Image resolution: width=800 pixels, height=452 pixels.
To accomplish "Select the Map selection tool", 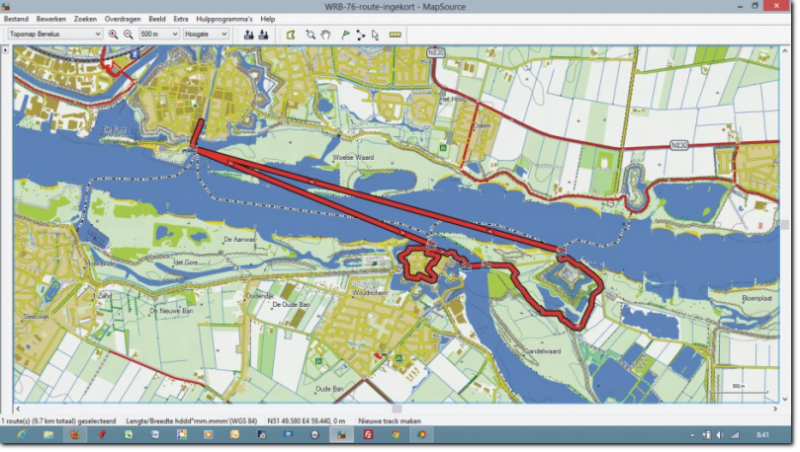I will 290,34.
